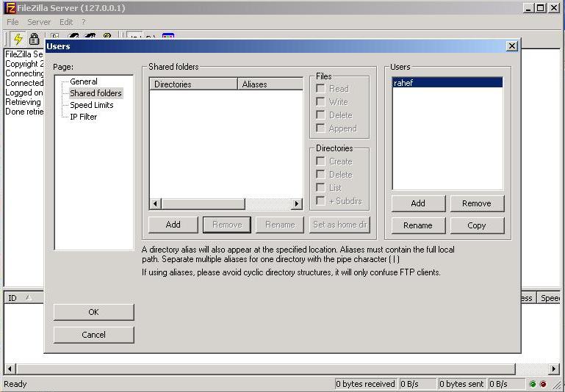
Task: Select the Shared folders page
Action: pos(96,93)
